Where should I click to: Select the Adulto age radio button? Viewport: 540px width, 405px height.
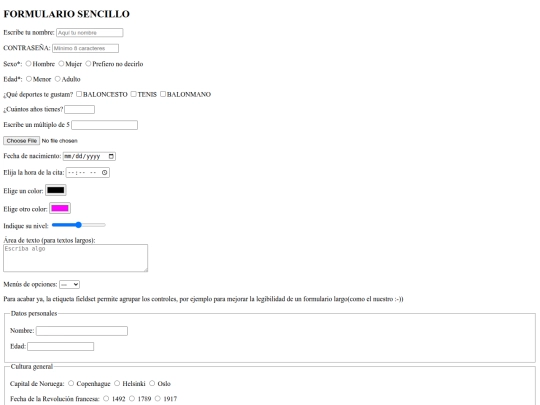(x=58, y=79)
